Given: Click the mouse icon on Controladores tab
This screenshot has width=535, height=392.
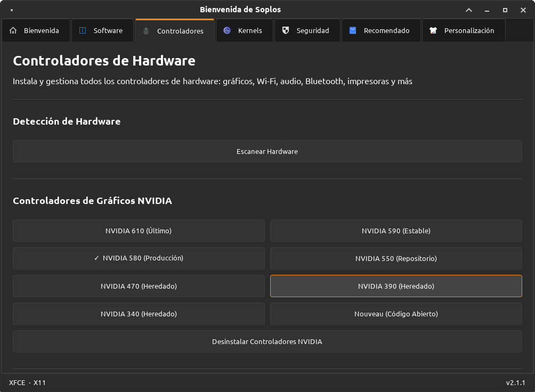Looking at the screenshot, I should coord(146,31).
